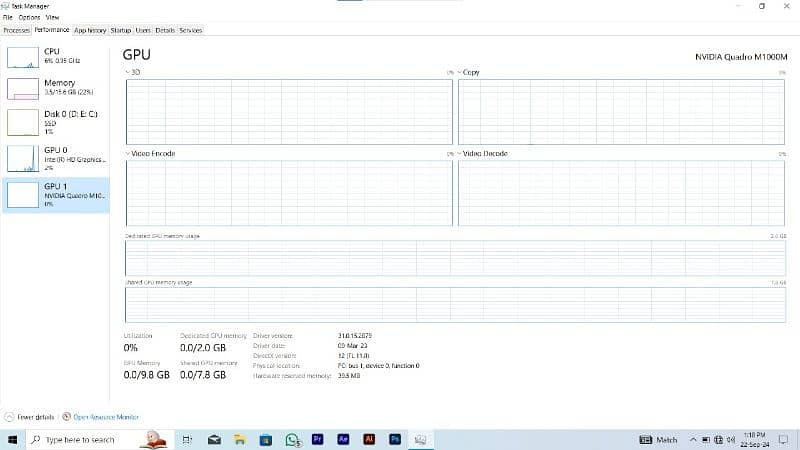This screenshot has height=450, width=800.
Task: Open Premiere Pro from the taskbar
Action: pyautogui.click(x=318, y=439)
